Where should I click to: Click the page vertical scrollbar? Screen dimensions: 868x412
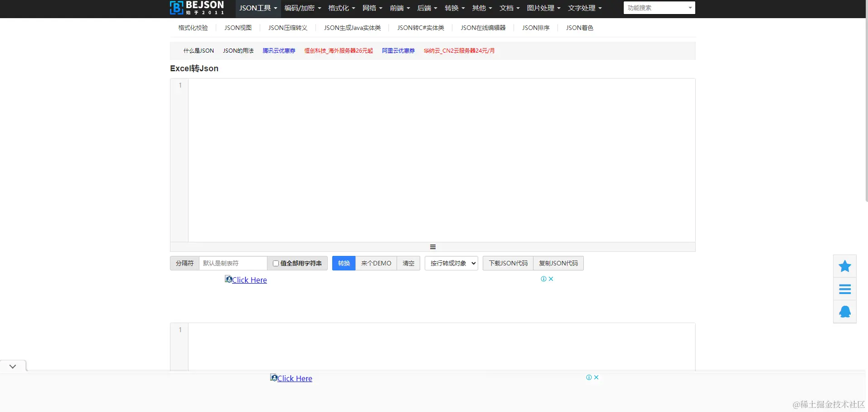tap(866, 101)
